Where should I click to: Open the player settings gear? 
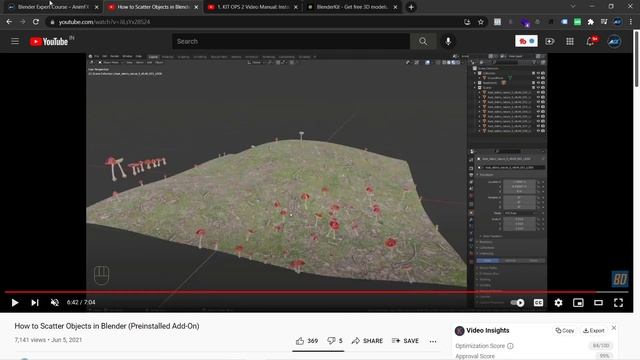point(558,302)
